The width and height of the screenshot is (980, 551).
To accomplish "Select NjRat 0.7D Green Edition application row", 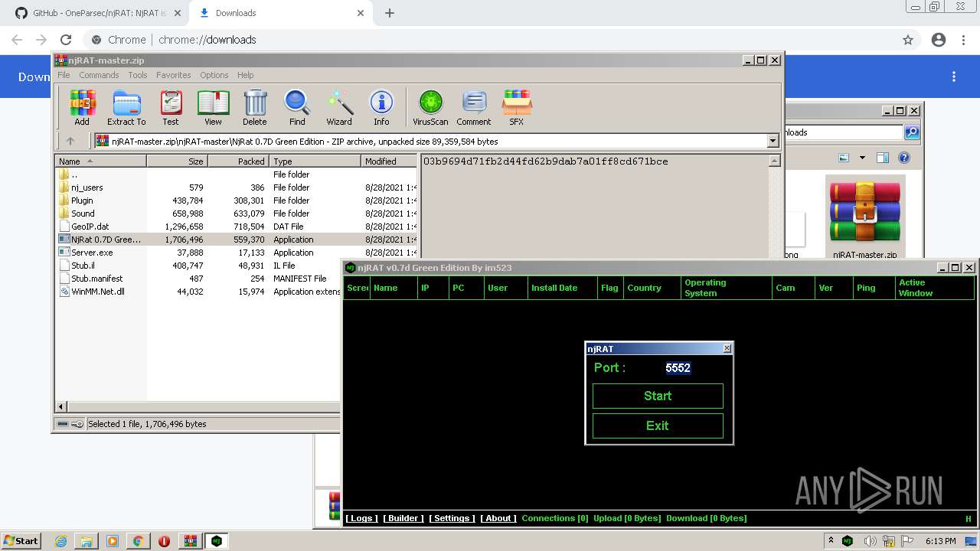I will tap(237, 240).
